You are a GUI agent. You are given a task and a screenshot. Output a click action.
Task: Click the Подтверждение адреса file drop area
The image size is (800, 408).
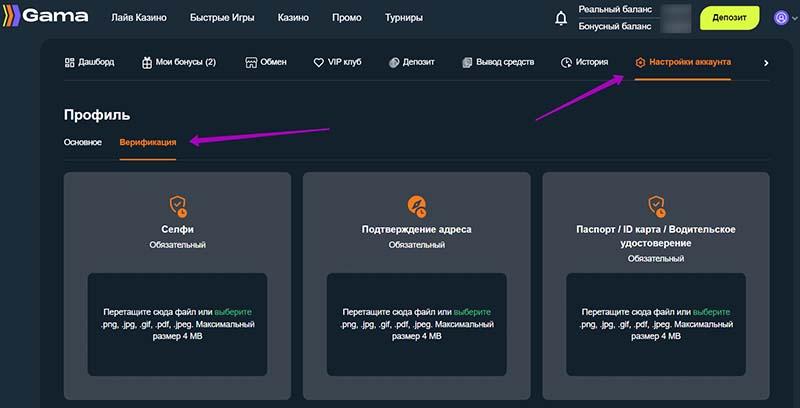click(417, 324)
